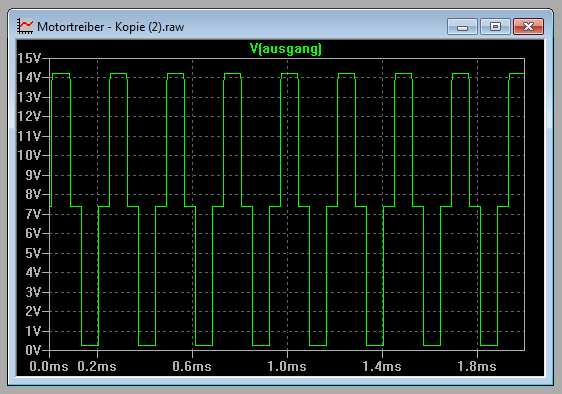562x394 pixels.
Task: Click the window title text Motortreiber
Action: [71, 27]
